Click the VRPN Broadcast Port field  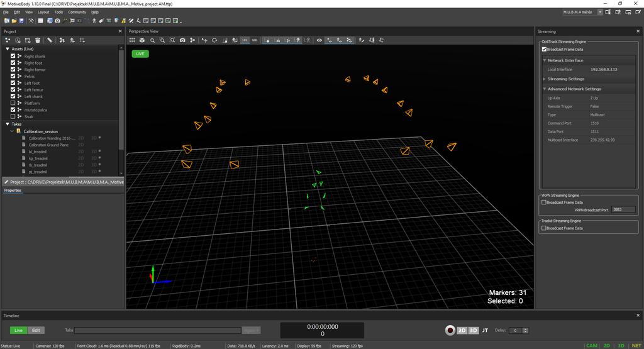click(623, 210)
